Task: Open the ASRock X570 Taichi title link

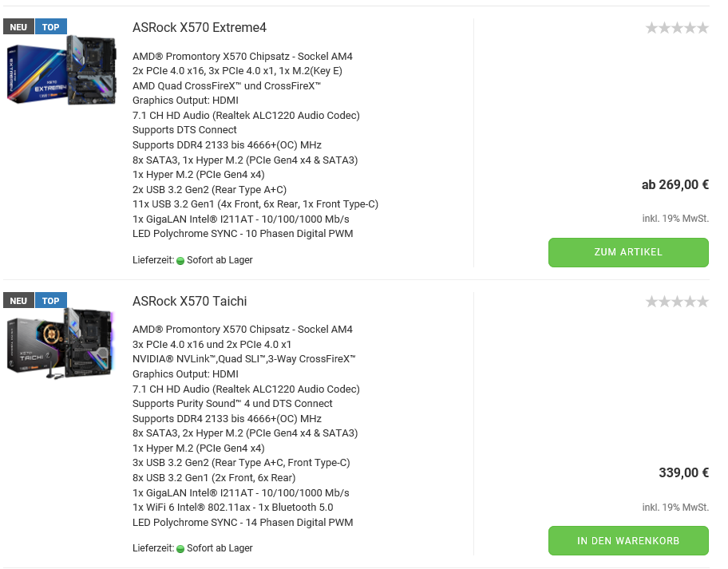Action: [190, 301]
